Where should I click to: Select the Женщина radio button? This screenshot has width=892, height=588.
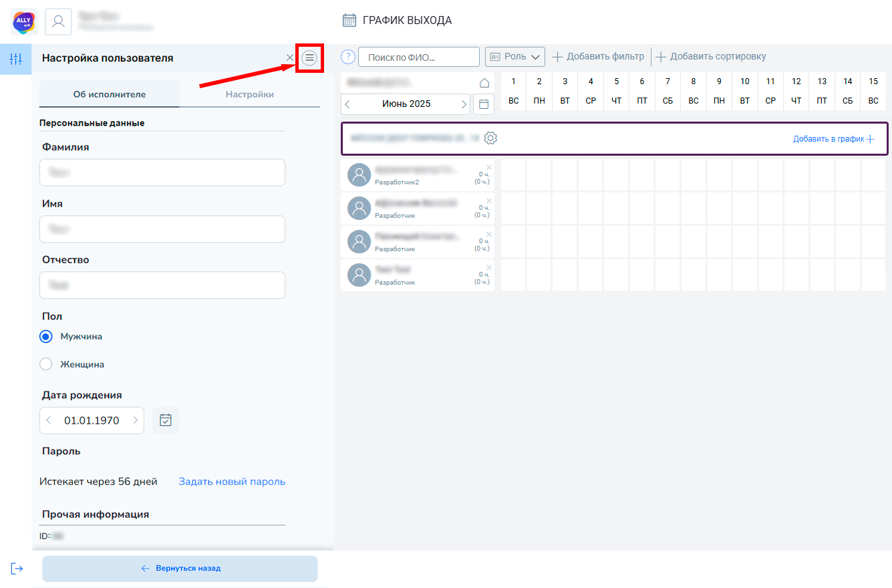coord(46,365)
